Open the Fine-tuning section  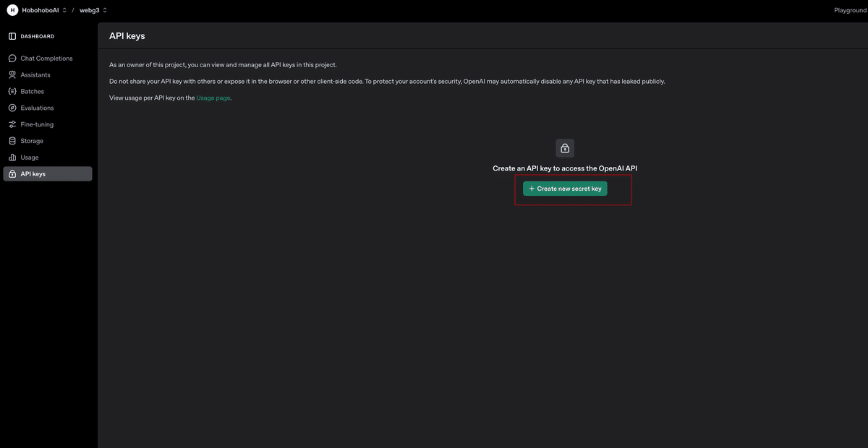coord(48,124)
